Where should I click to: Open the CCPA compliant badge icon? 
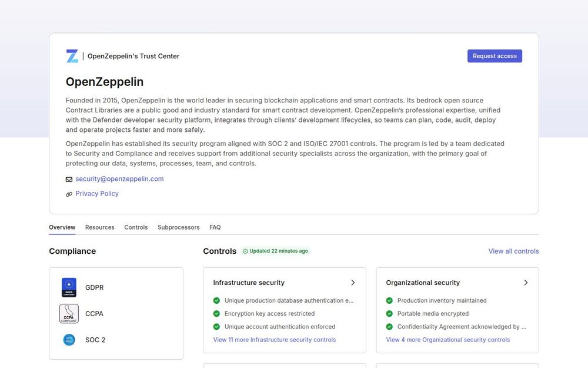coord(69,314)
